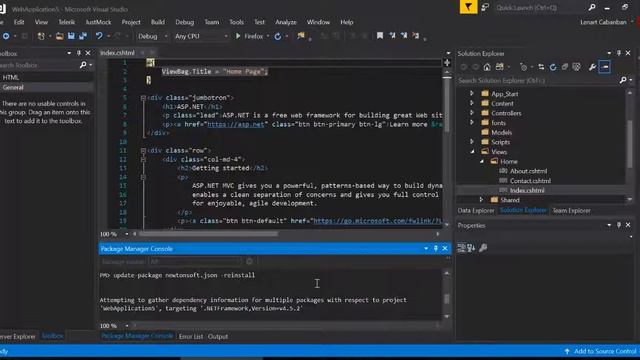The image size is (640, 360).
Task: Click Solution Explorer search magnifier icon
Action: tap(623, 80)
